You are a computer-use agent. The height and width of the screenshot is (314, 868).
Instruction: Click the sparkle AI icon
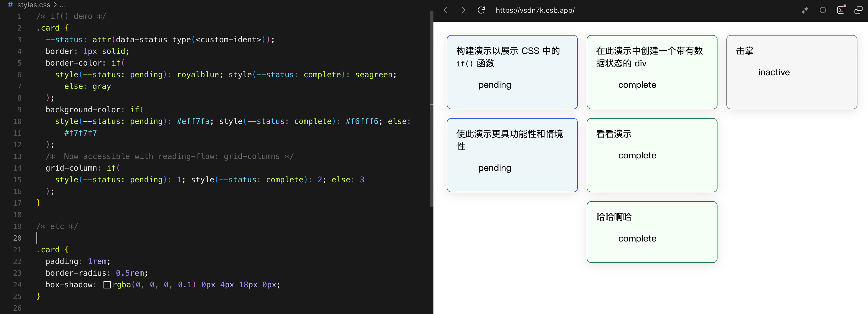pyautogui.click(x=805, y=10)
